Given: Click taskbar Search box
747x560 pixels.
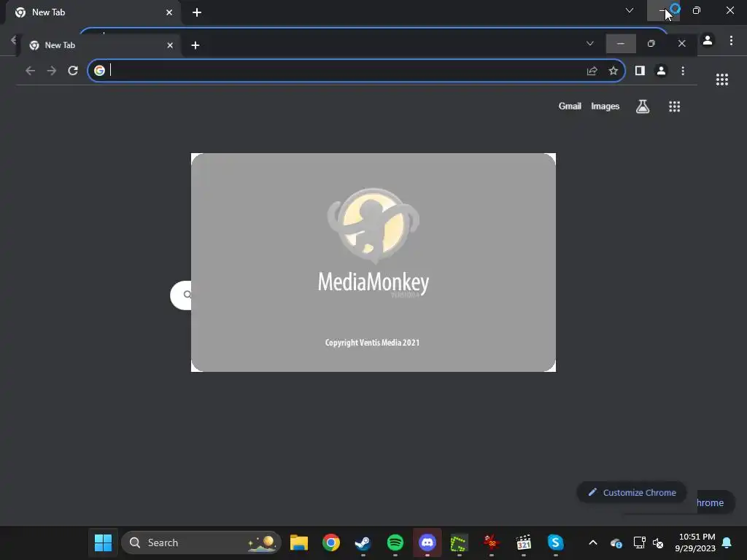Looking at the screenshot, I should pyautogui.click(x=201, y=542).
